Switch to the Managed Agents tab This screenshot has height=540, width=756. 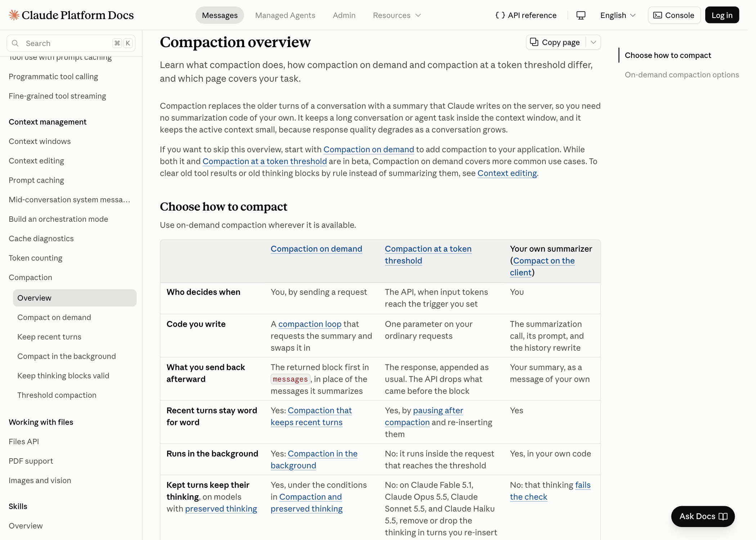coord(285,15)
